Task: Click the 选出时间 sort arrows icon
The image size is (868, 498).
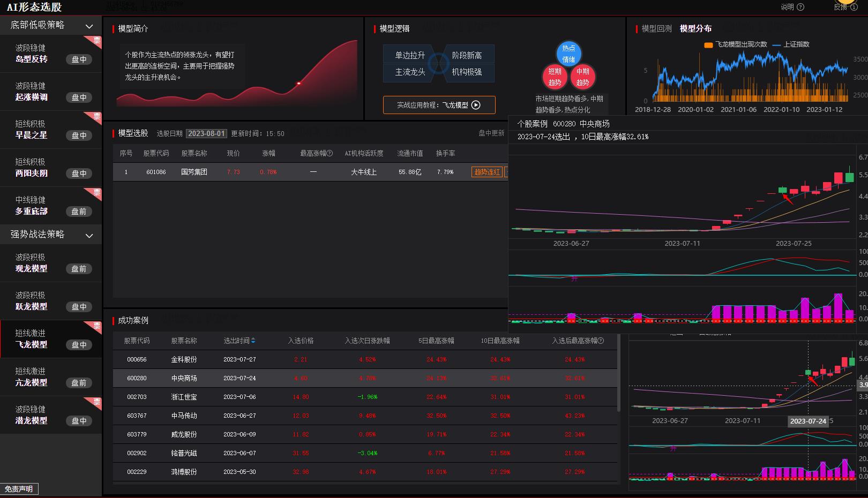Action: (253, 341)
